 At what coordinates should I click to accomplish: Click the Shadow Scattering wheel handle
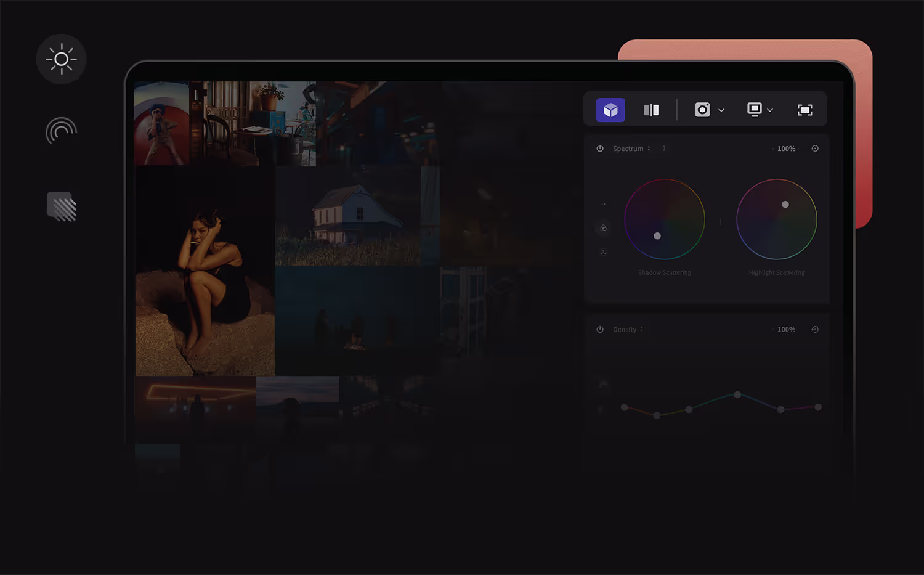657,236
